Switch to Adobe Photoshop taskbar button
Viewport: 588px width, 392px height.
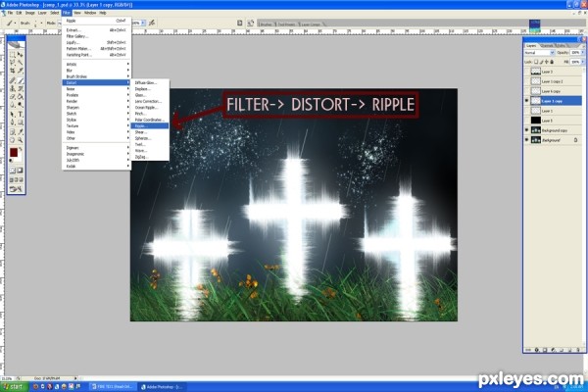[x=162, y=387]
